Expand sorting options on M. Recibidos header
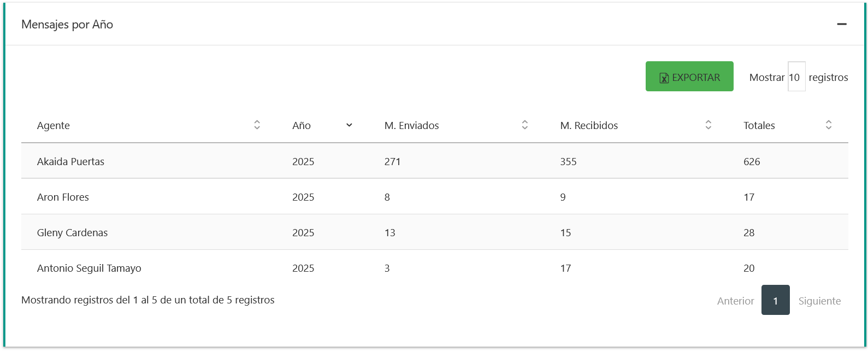The image size is (868, 351). coord(708,125)
